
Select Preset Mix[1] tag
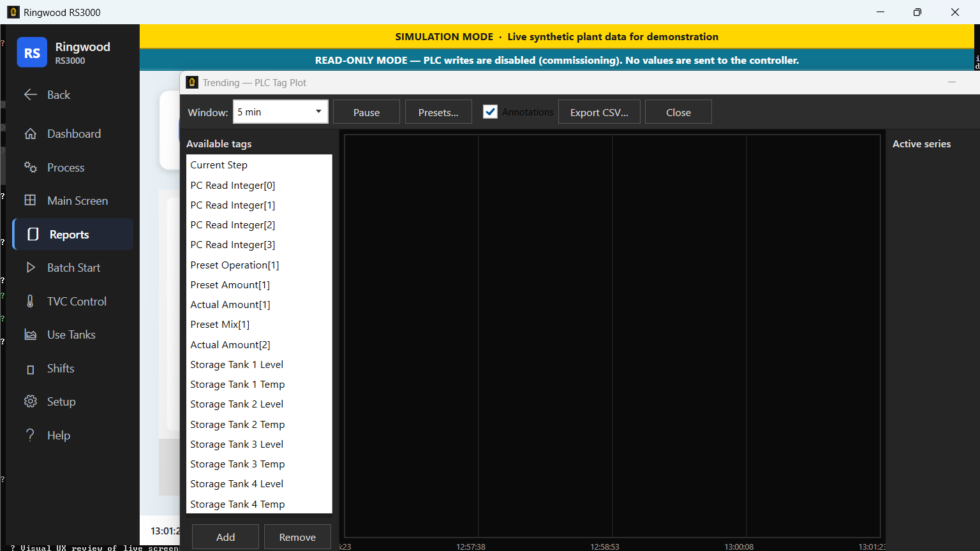click(x=259, y=325)
